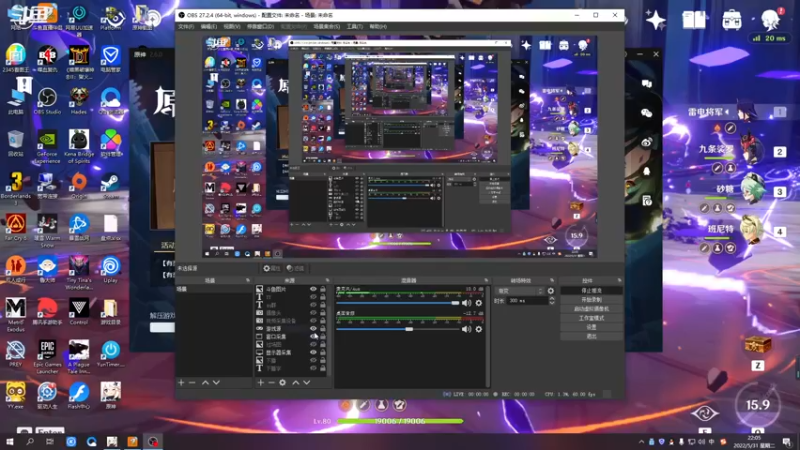
Task: Move source down in the sources list
Action: pos(307,382)
